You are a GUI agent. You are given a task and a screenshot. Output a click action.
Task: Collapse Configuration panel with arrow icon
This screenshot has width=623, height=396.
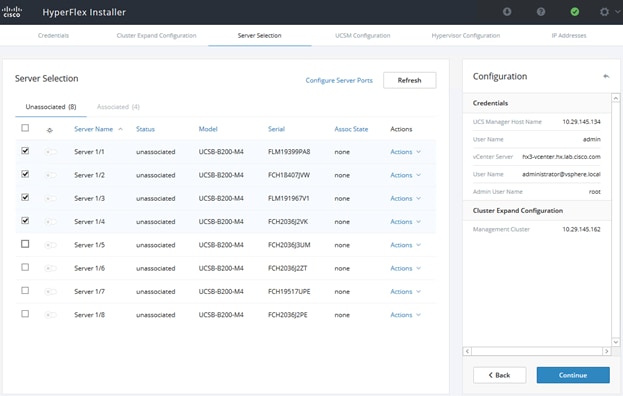point(606,76)
